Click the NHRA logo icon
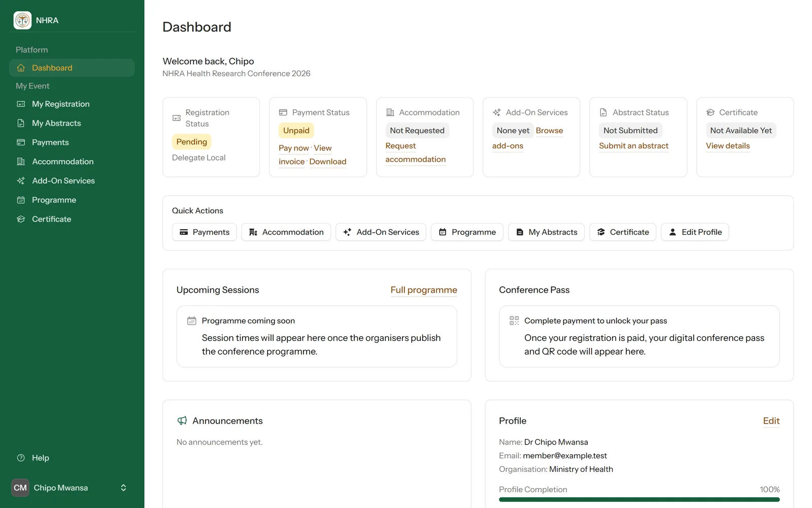Screen dimensions: 812x508 [x=22, y=20]
